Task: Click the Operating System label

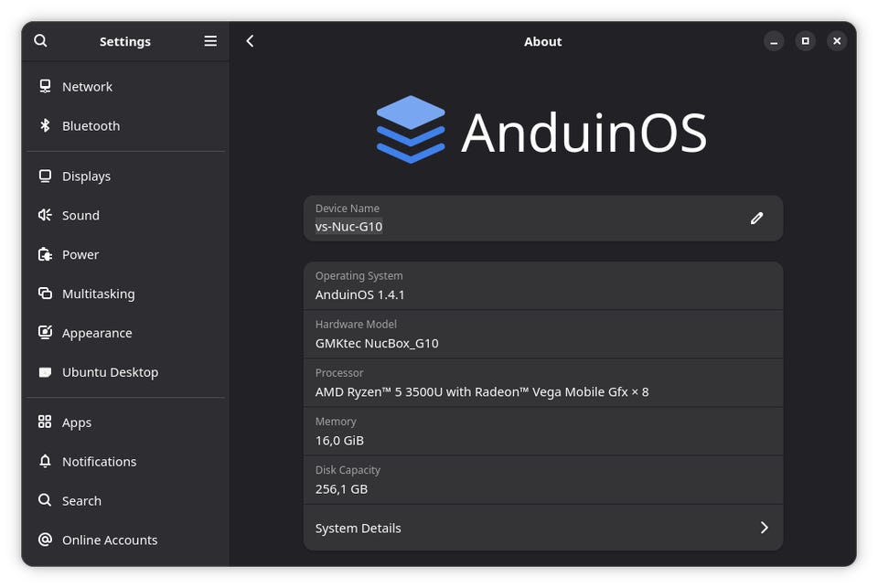Action: point(359,276)
